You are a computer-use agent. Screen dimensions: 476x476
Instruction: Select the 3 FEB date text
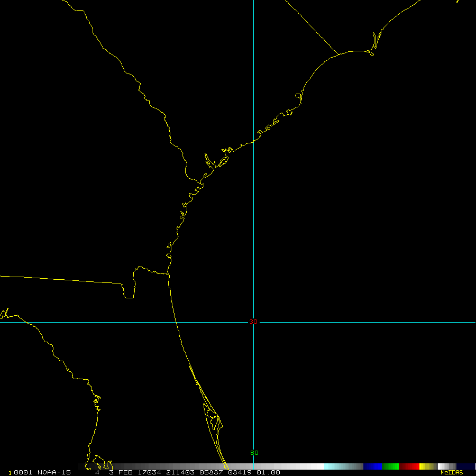[121, 472]
